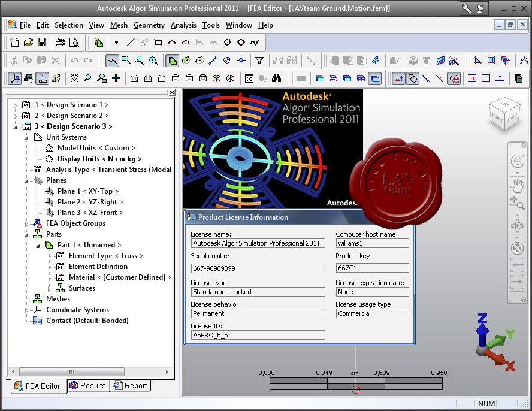Create a new model file
Viewport: 532px width, 411px height.
[x=14, y=42]
